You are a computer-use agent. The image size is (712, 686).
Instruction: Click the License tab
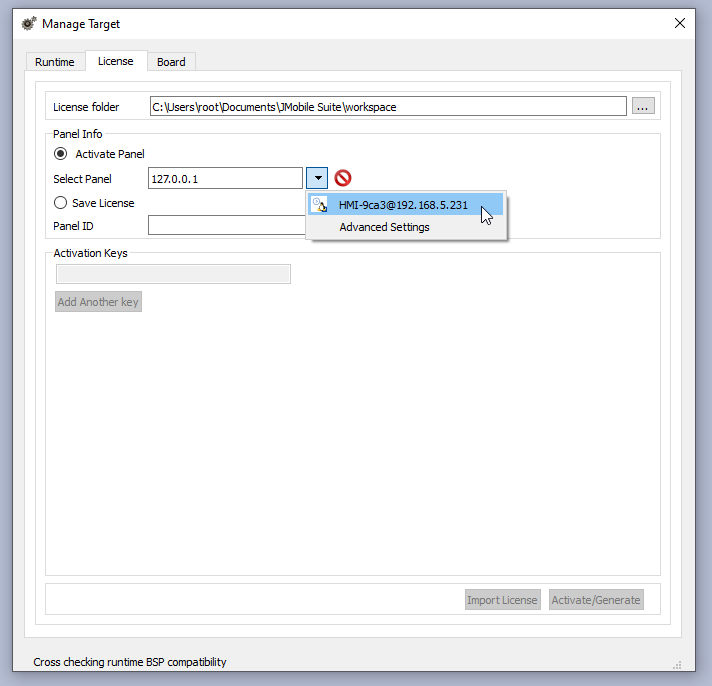tap(115, 61)
